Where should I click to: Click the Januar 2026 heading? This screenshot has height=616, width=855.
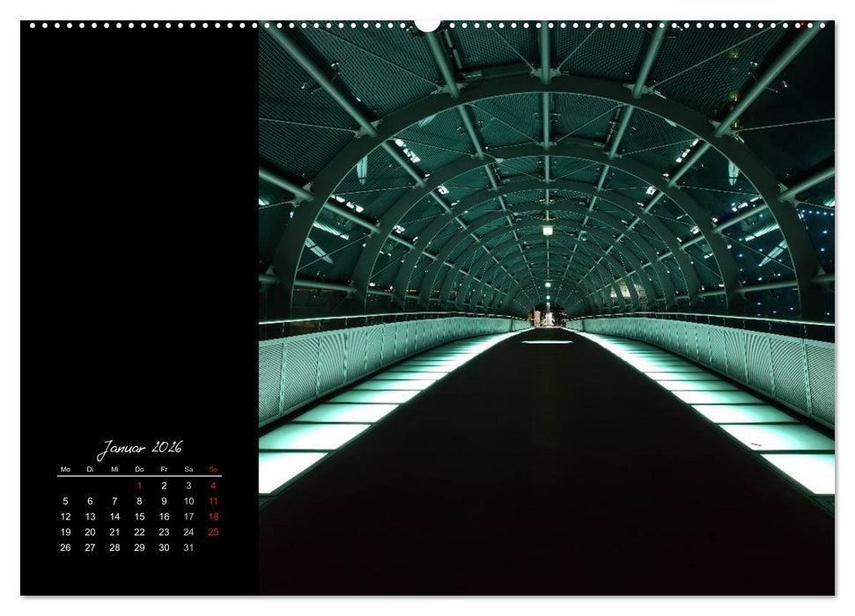coord(141,447)
